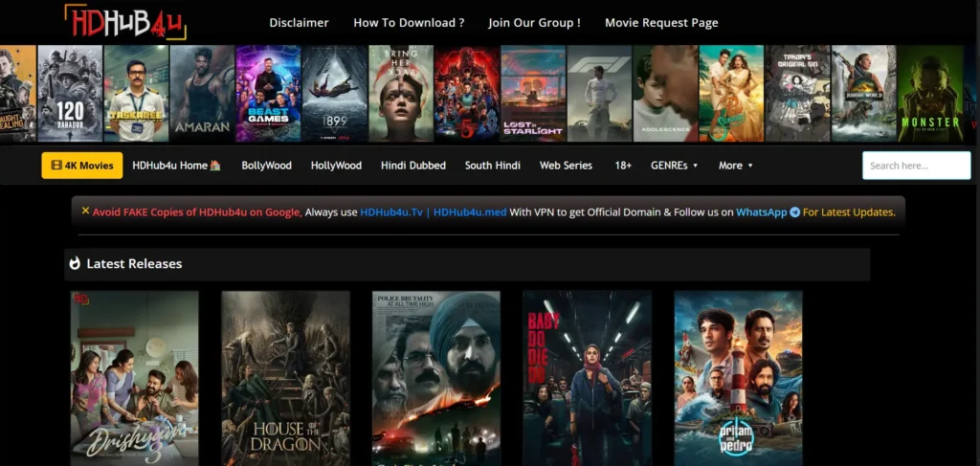Open the Movie Request Page link
Image resolution: width=980 pixels, height=466 pixels.
[661, 23]
